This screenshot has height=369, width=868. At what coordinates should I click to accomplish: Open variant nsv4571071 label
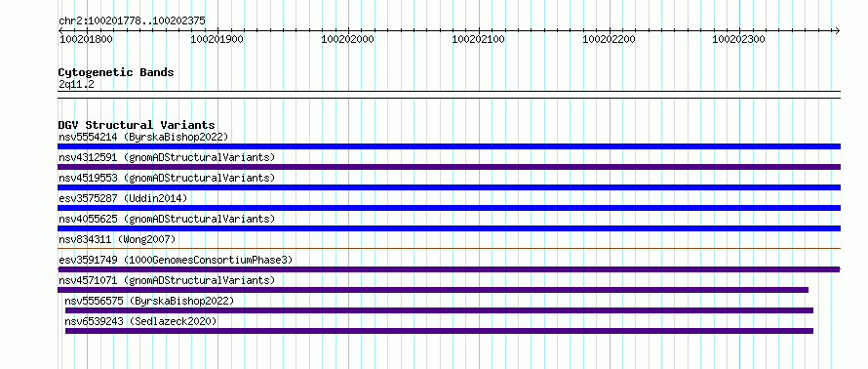click(167, 280)
